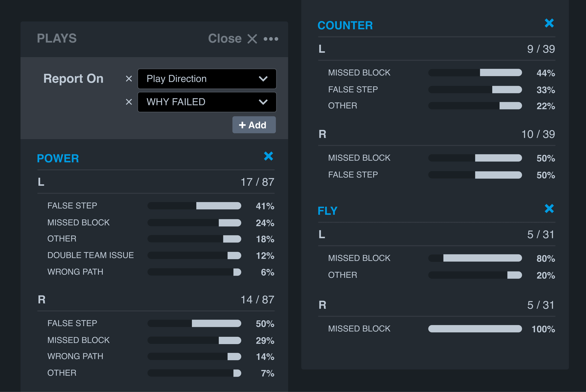Open the Play Direction dropdown
Image resolution: width=586 pixels, height=392 pixels.
pos(207,79)
